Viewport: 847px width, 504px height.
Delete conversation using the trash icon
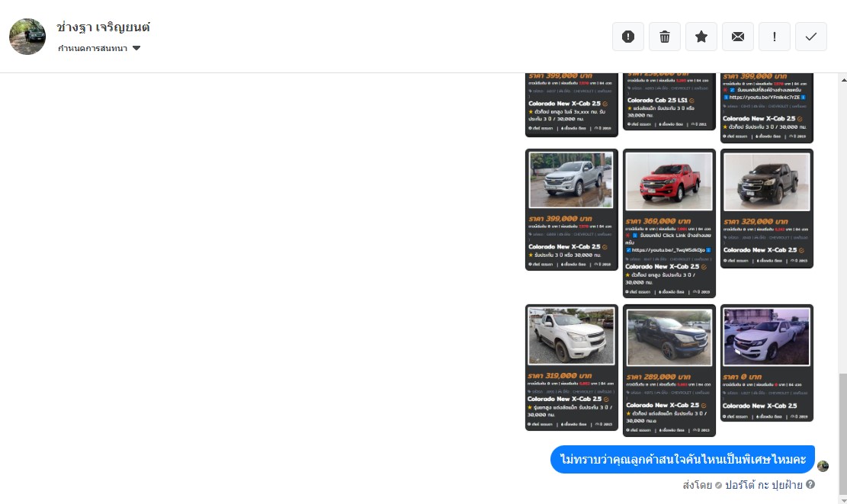click(x=665, y=37)
